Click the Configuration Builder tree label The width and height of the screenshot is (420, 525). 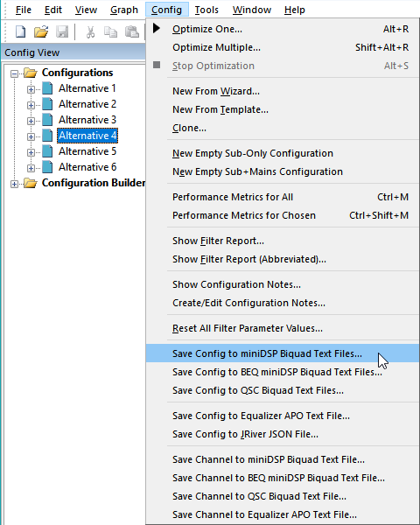(94, 183)
